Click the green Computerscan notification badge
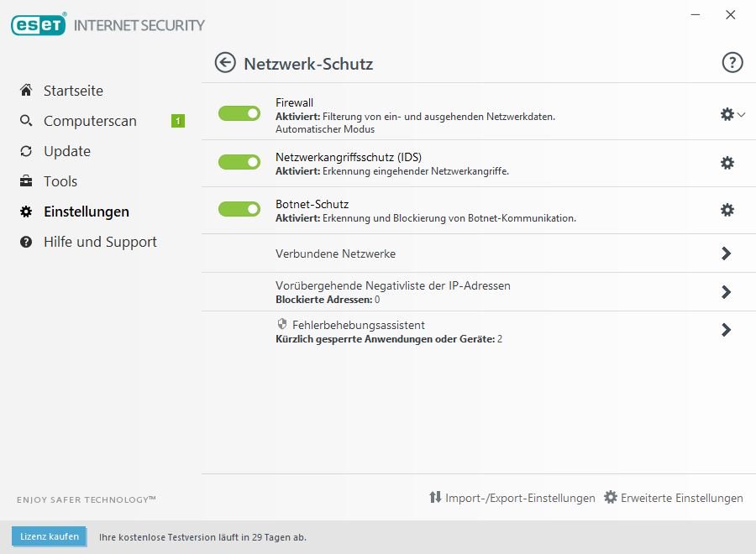 click(178, 121)
